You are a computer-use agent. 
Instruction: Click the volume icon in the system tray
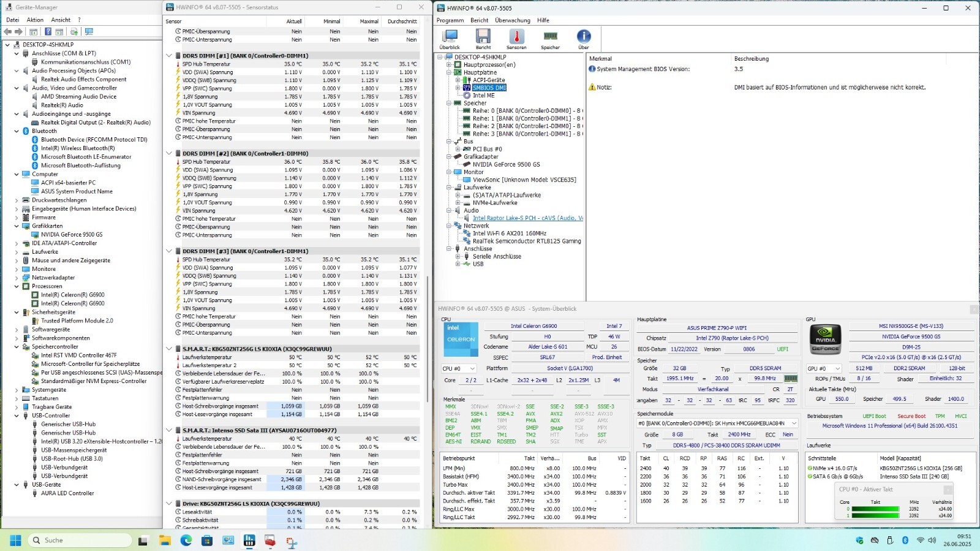(932, 540)
